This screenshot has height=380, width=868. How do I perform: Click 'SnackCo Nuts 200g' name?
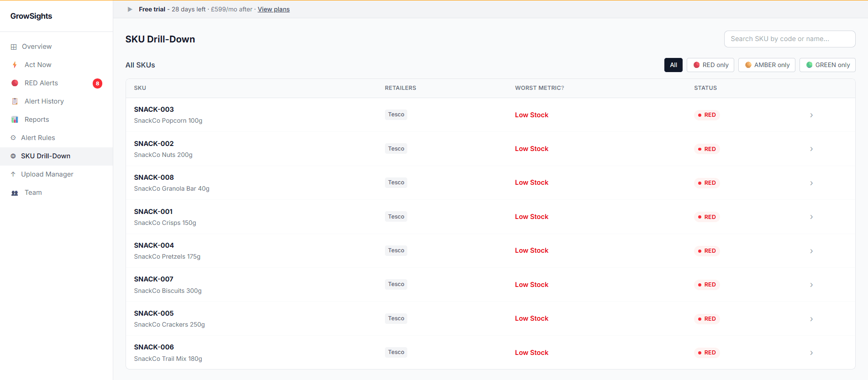[163, 155]
